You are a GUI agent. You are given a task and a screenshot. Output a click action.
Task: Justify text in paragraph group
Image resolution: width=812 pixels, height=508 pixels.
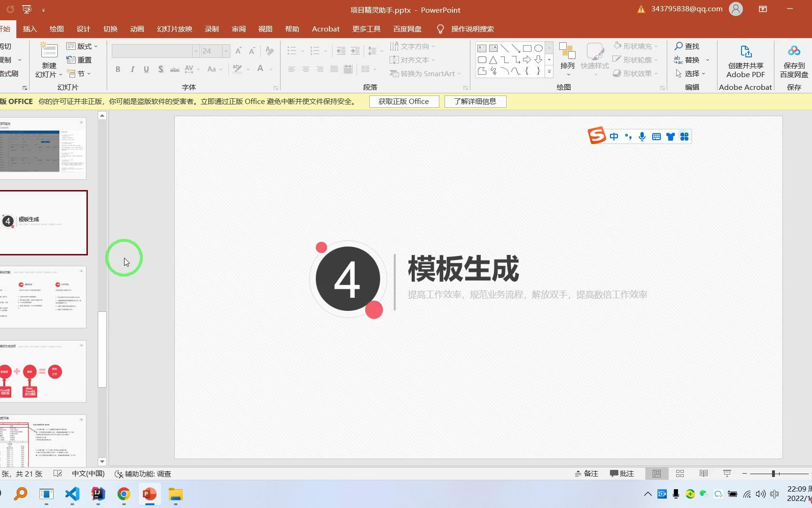pos(334,69)
